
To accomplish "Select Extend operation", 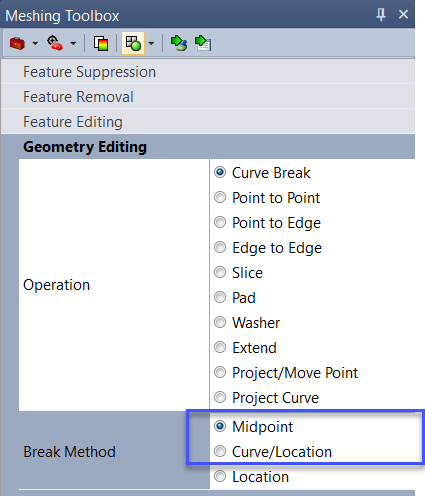I will pos(245,347).
